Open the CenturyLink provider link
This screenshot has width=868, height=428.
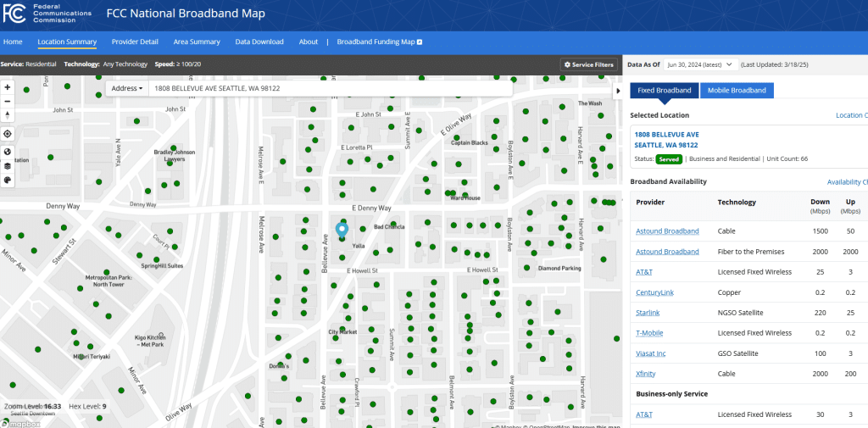(x=655, y=292)
